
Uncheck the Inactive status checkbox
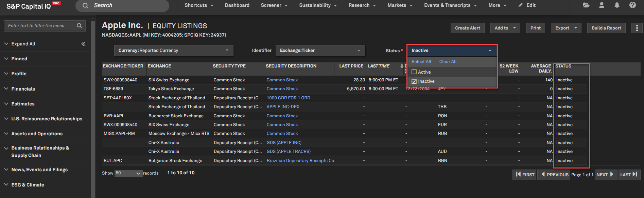[414, 81]
